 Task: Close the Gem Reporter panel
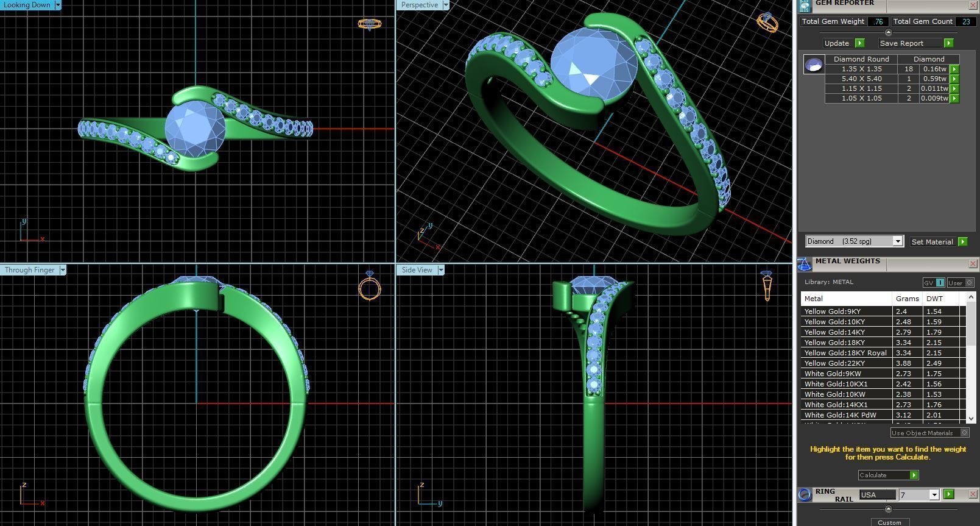pos(973,5)
